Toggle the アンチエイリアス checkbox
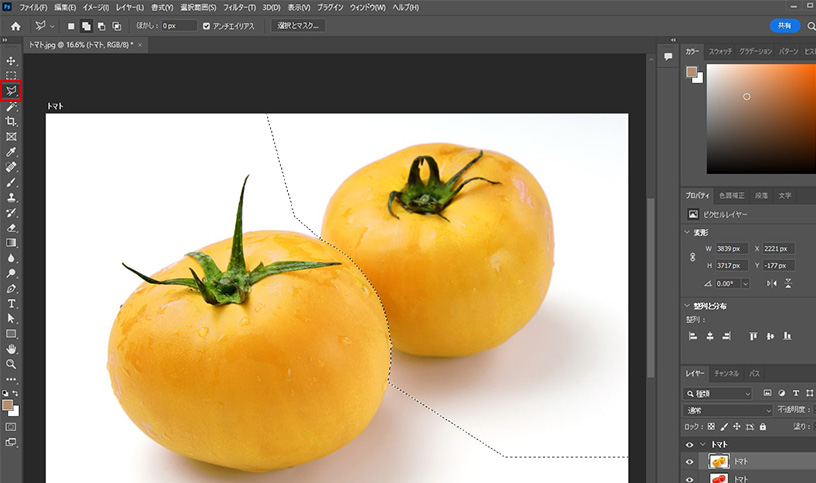 click(x=207, y=26)
